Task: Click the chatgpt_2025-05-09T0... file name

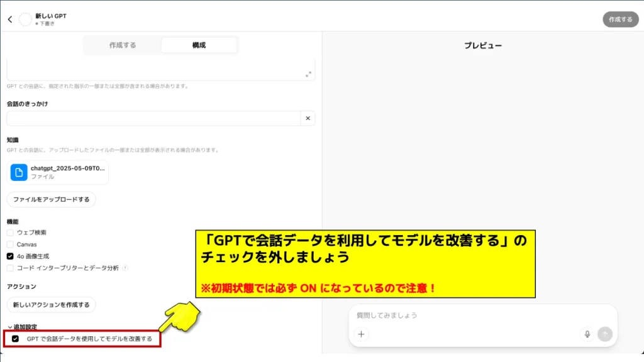Action: [68, 168]
